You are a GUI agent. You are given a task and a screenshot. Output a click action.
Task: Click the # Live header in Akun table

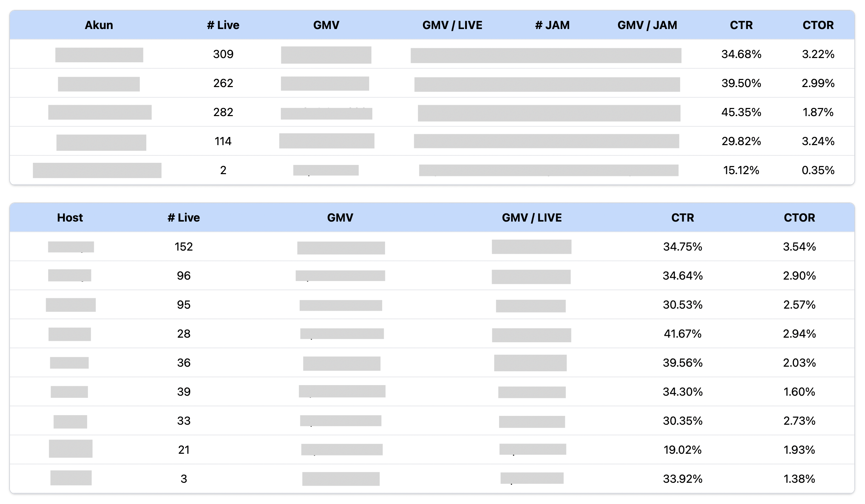point(223,25)
